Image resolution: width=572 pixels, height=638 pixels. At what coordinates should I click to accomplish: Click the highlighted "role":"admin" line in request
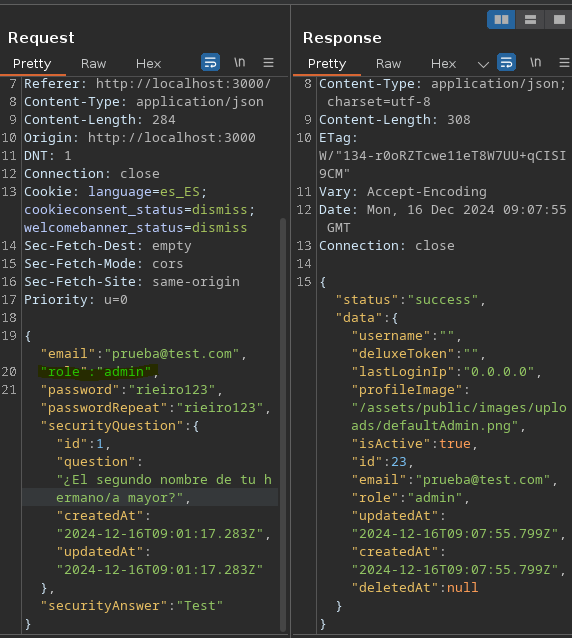click(98, 371)
